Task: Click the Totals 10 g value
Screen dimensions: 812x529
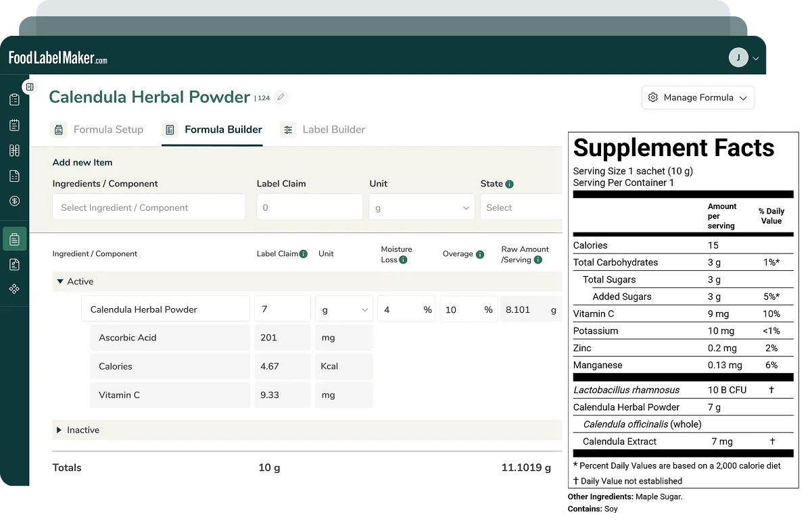Action: pos(269,468)
